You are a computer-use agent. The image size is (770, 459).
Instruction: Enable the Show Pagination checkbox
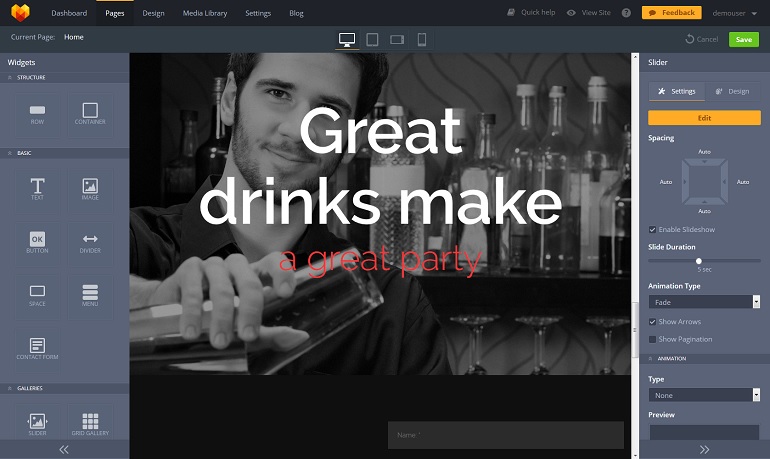(x=653, y=339)
